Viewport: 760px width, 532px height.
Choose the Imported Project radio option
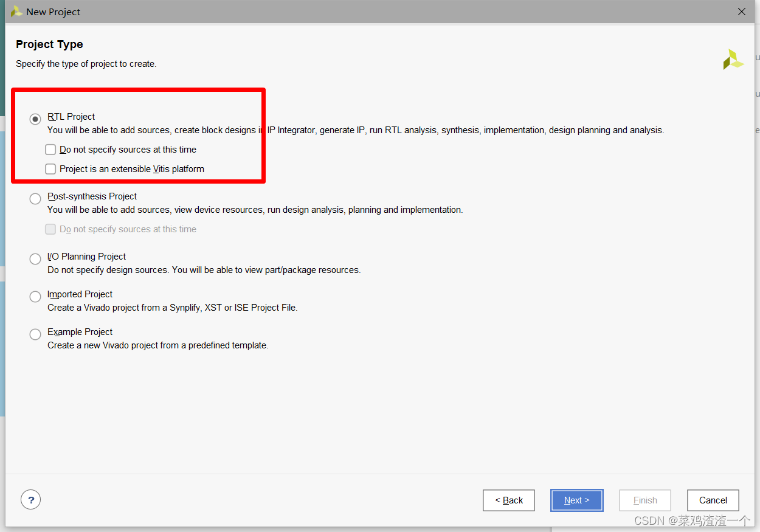[x=36, y=297]
